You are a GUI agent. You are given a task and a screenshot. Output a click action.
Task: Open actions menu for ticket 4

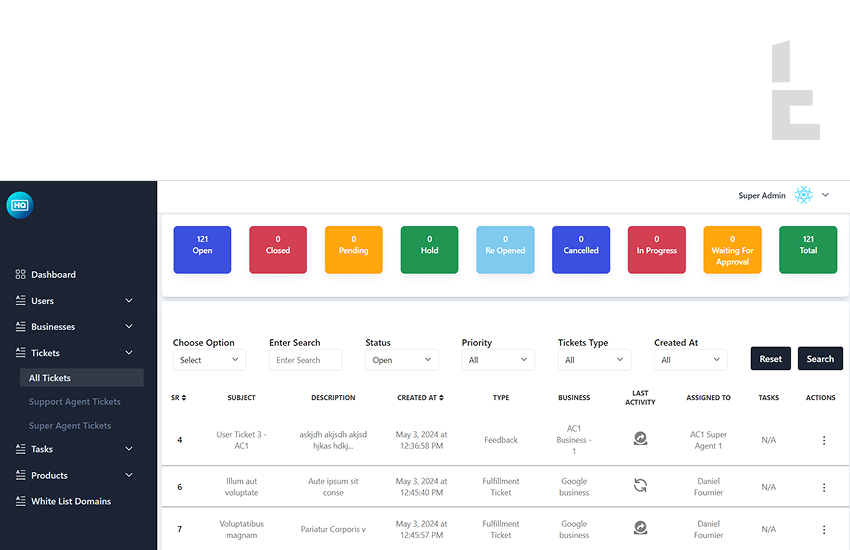pos(824,440)
